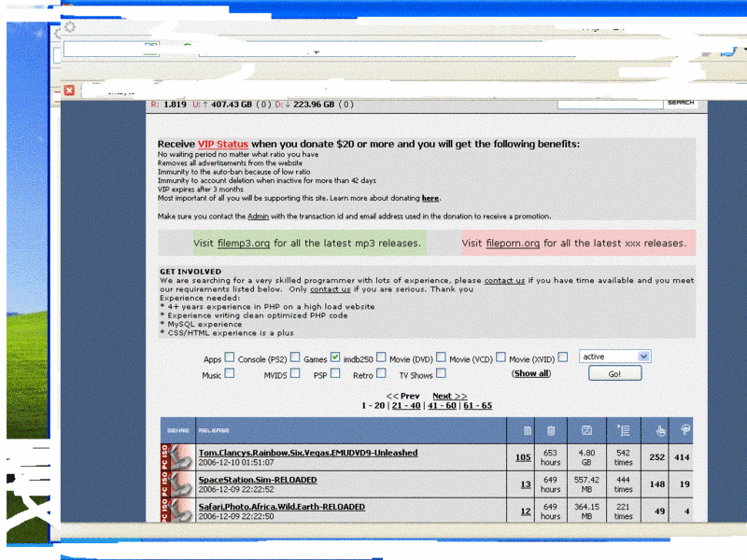Click the first 'contact us' link
The image size is (747, 560).
504,281
